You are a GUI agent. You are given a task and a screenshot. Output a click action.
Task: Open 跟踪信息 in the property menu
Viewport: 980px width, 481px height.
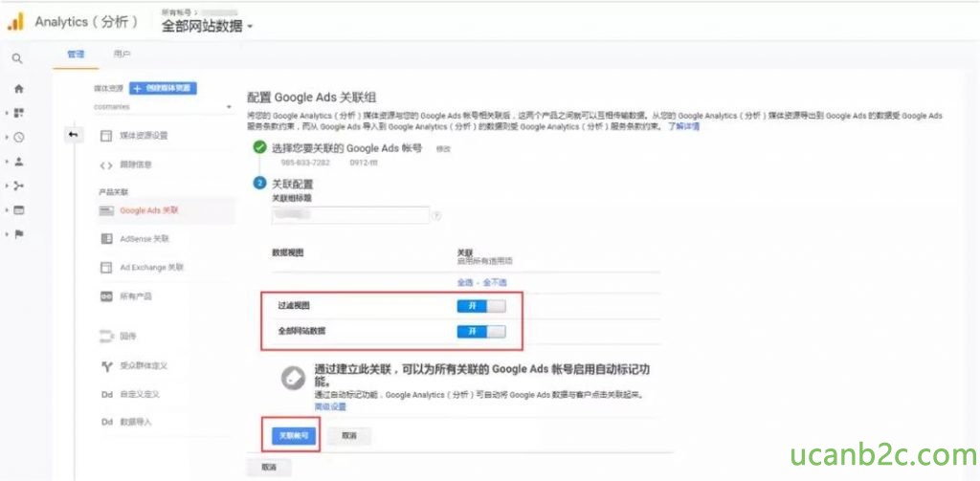(x=135, y=164)
